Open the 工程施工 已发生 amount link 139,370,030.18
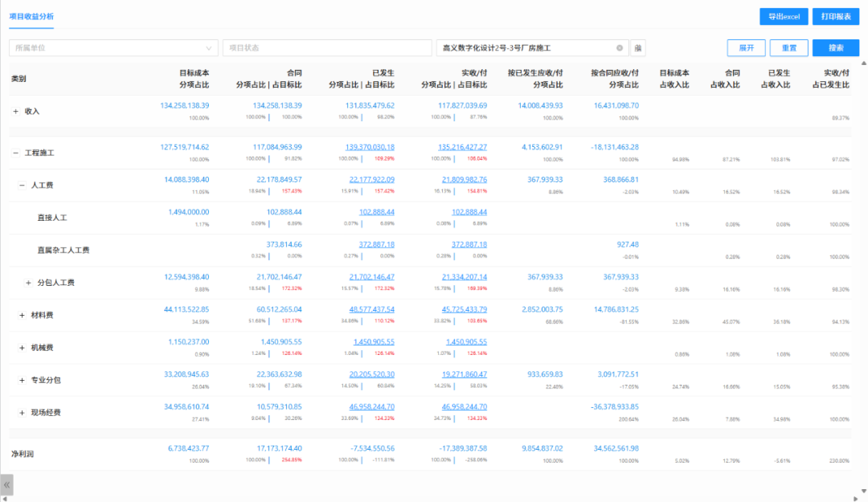The image size is (868, 502). pyautogui.click(x=370, y=147)
